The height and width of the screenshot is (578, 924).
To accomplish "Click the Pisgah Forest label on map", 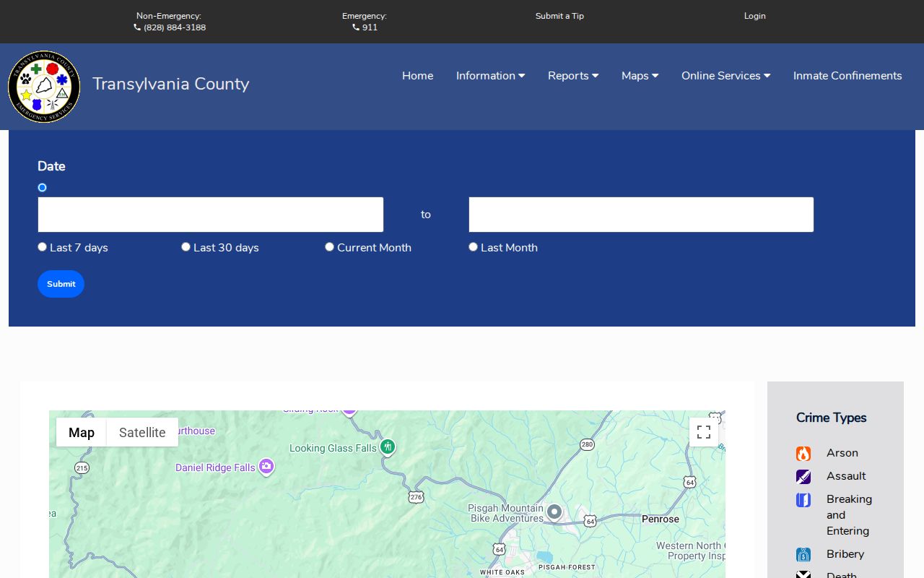I will pyautogui.click(x=567, y=567).
